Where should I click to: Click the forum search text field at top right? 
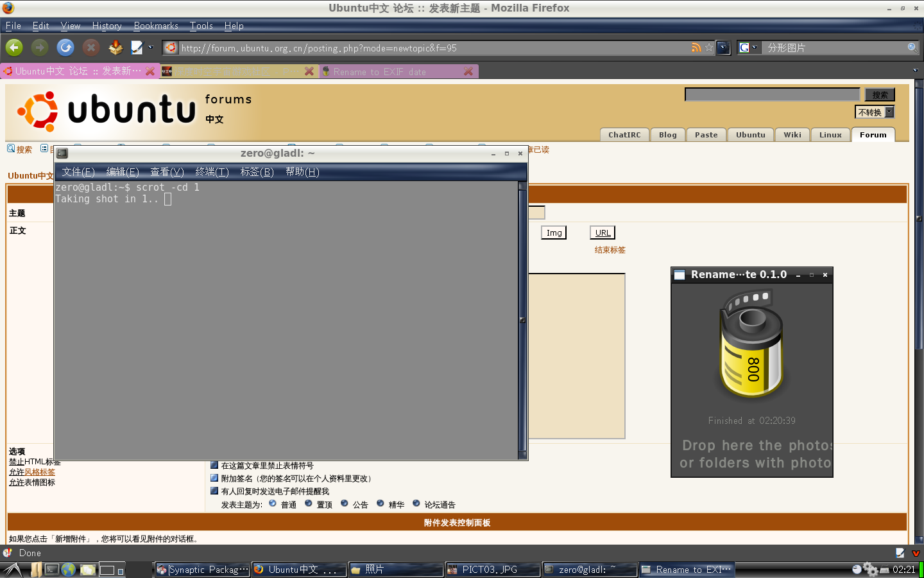click(x=773, y=94)
